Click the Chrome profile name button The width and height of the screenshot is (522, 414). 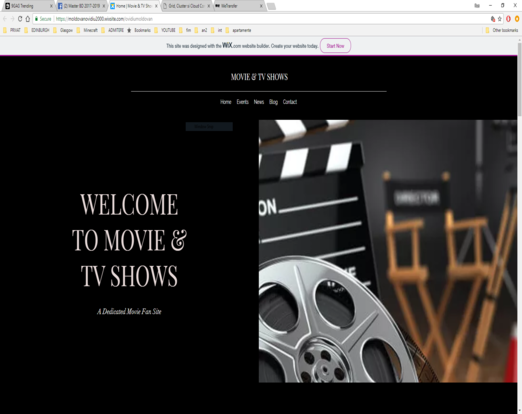(477, 6)
